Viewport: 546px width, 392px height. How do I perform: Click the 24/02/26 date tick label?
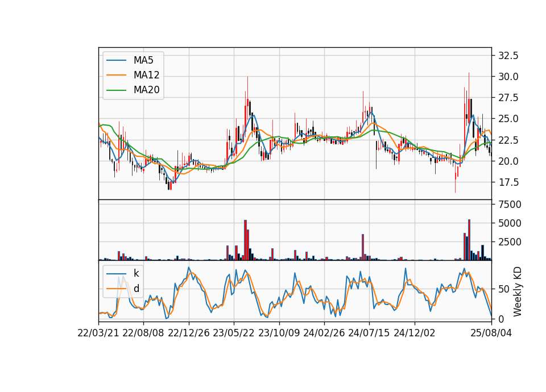point(324,333)
